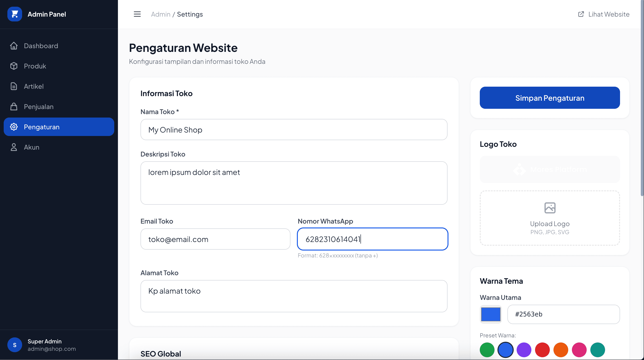Focus the Nama Toko input field
This screenshot has width=644, height=360.
pyautogui.click(x=294, y=130)
